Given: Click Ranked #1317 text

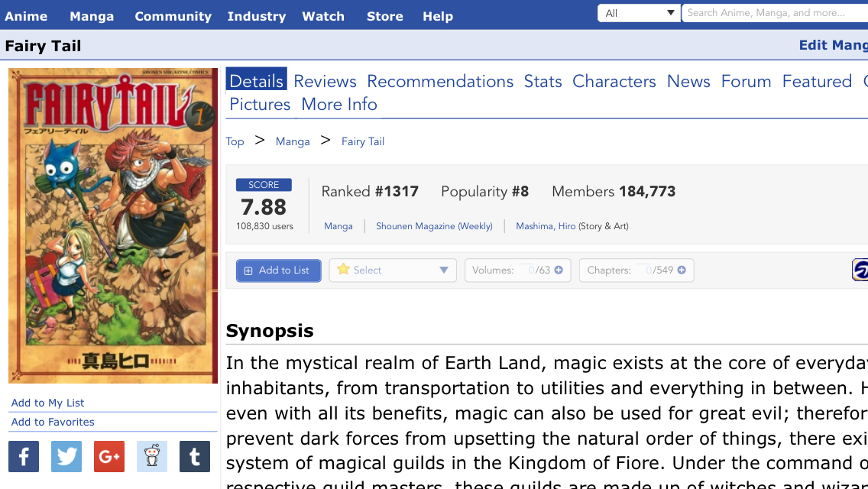Looking at the screenshot, I should point(370,192).
